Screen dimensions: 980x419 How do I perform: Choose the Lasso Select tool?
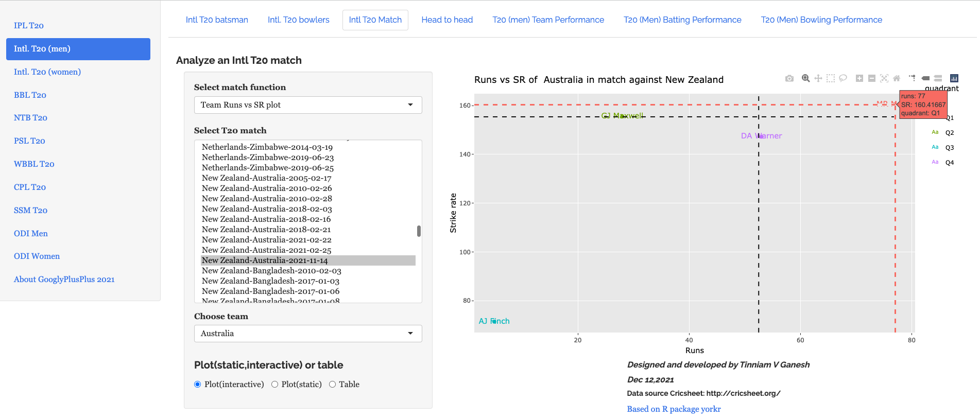843,78
